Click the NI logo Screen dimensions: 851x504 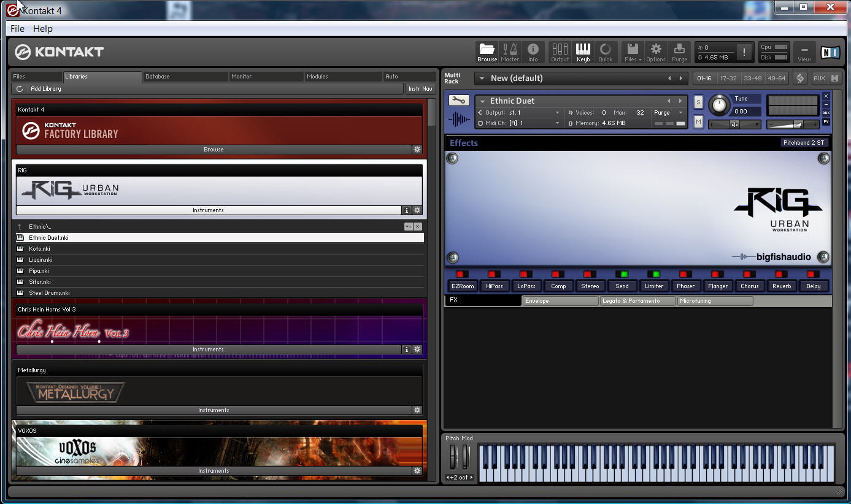[830, 53]
